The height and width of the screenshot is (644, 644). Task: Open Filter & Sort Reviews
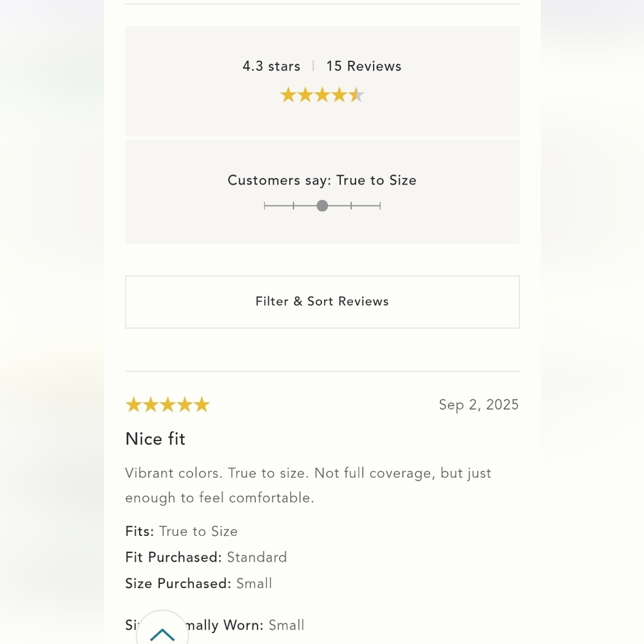[x=322, y=301]
